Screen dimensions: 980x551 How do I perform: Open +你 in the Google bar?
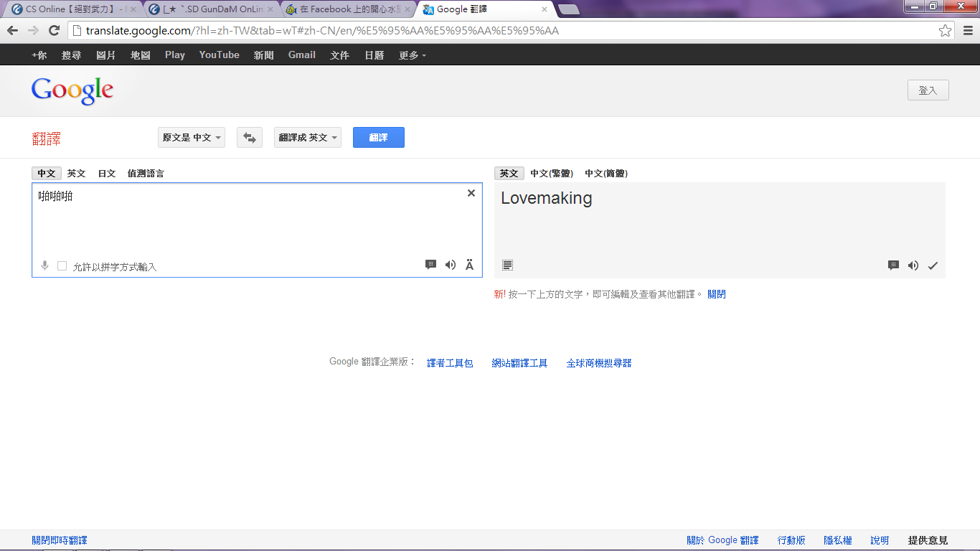39,55
